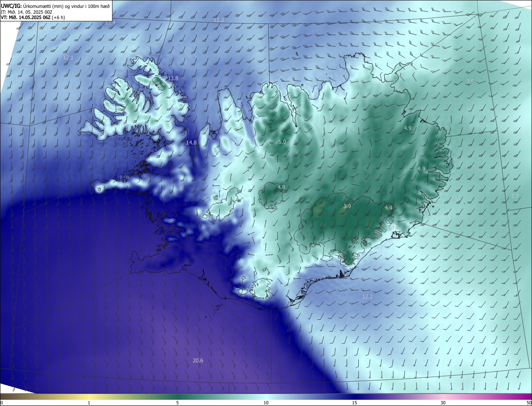Click the 7.7 value label on the map
532x406 pixels.
click(x=515, y=196)
